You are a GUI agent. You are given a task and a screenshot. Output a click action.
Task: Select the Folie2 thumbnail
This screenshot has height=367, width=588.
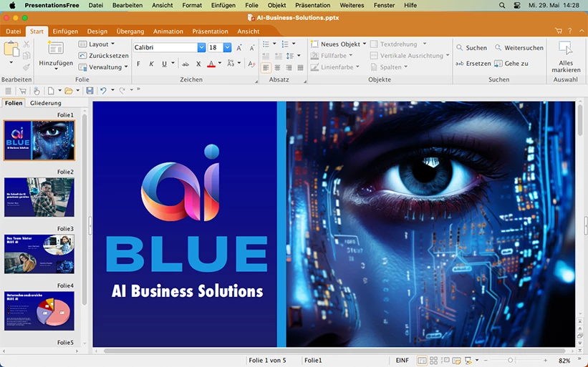click(x=39, y=197)
